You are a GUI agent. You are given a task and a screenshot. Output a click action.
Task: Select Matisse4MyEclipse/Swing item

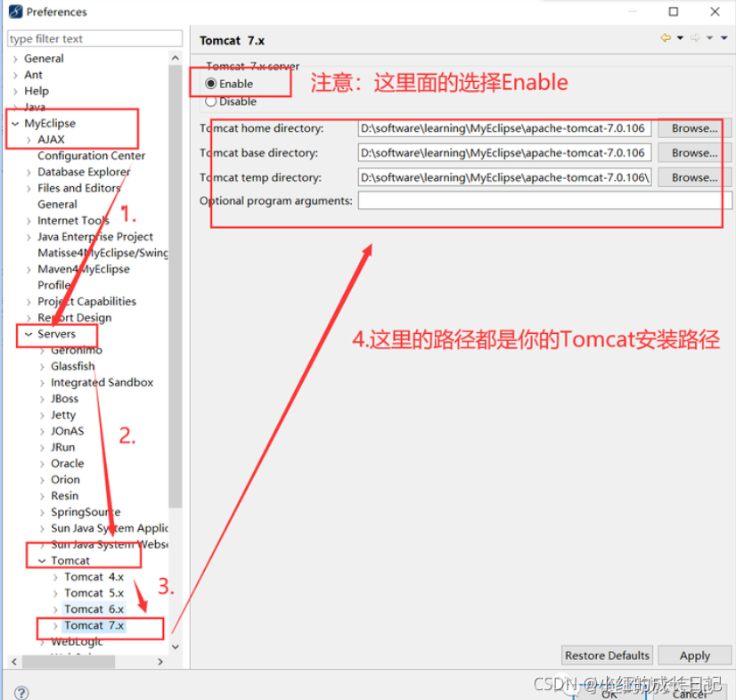(102, 253)
